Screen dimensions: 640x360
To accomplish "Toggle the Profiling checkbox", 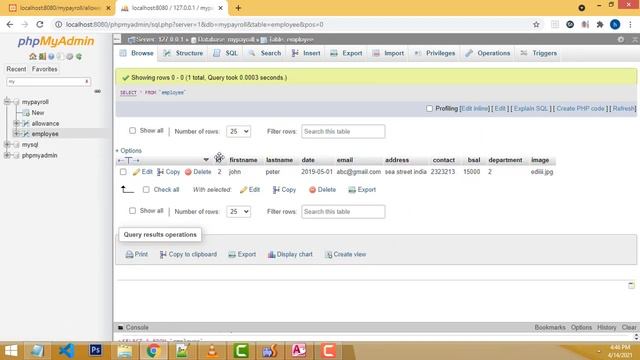I will (x=429, y=109).
